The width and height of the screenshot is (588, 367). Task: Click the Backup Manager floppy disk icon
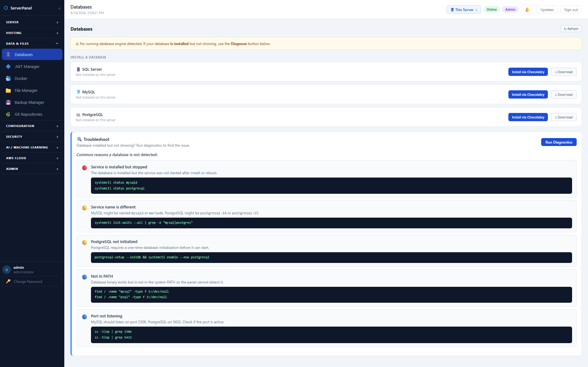(8, 102)
